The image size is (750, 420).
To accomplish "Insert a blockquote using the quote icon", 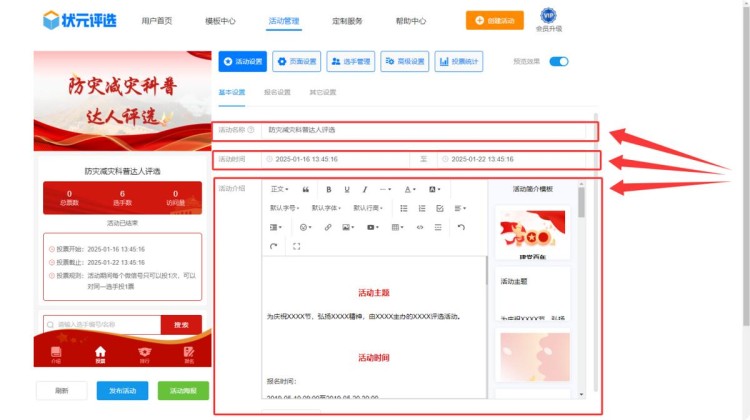I will tap(306, 189).
